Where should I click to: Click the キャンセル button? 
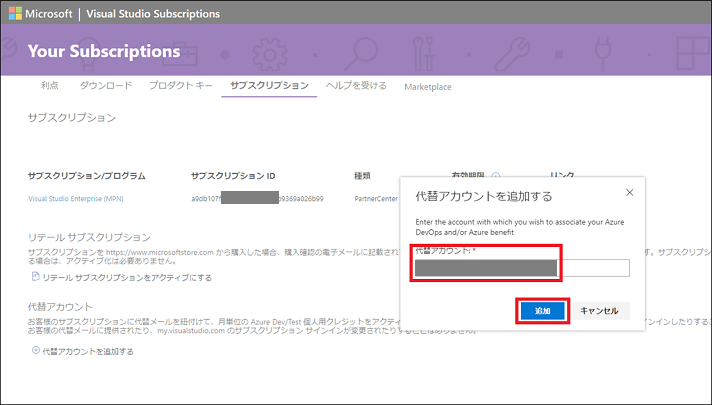(599, 311)
